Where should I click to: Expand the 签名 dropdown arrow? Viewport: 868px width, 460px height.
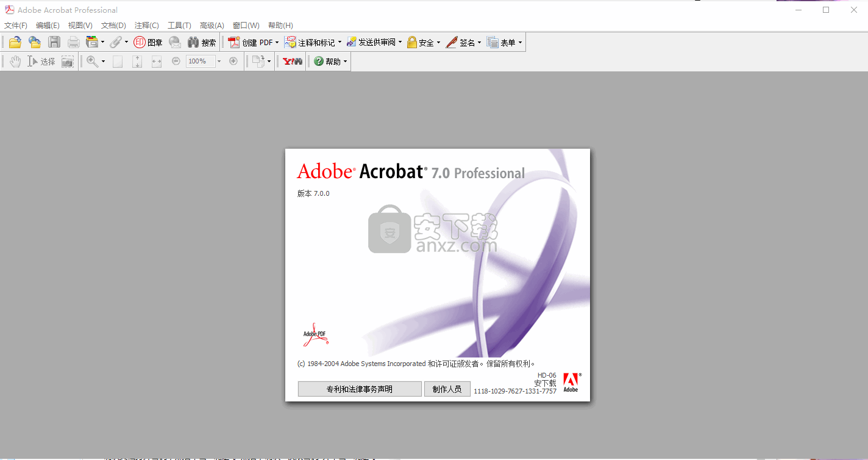(x=479, y=42)
